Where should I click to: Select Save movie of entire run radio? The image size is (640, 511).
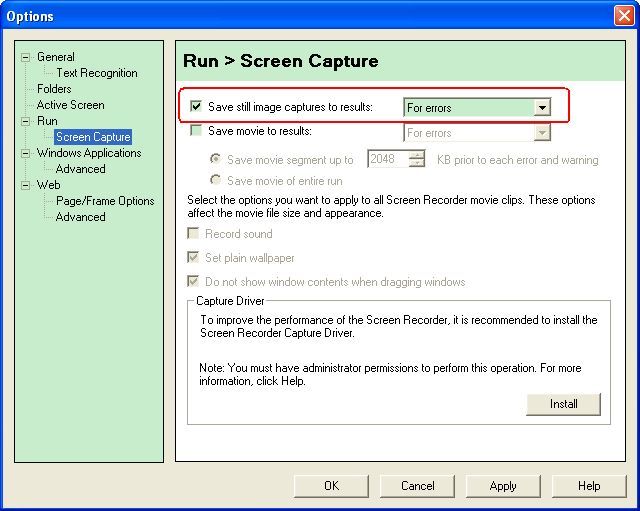pyautogui.click(x=216, y=180)
